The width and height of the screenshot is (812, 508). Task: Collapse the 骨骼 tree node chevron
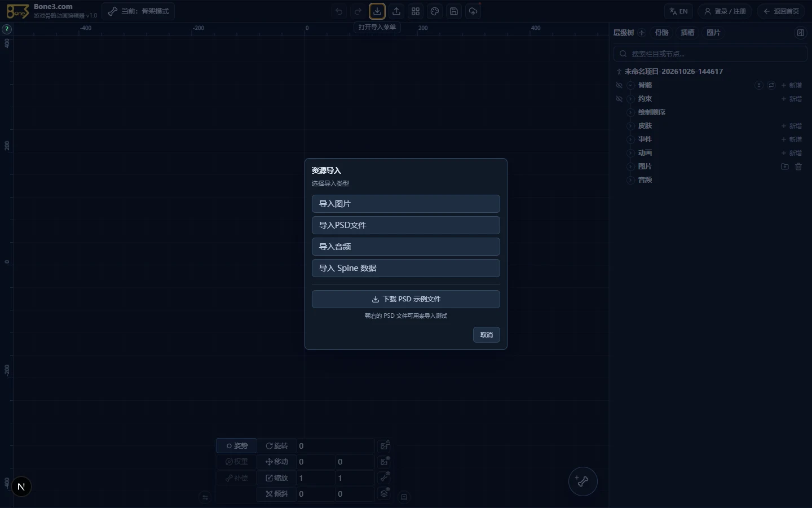630,85
